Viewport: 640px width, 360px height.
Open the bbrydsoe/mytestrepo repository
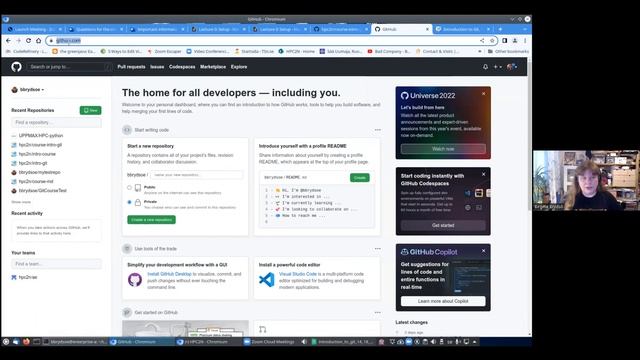pyautogui.click(x=40, y=172)
